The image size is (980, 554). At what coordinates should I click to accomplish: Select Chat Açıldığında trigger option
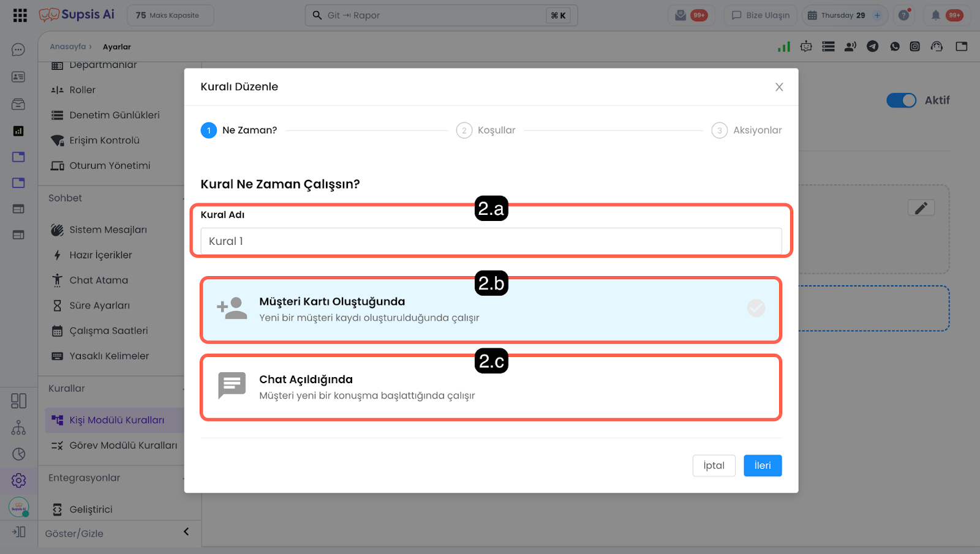pos(491,387)
